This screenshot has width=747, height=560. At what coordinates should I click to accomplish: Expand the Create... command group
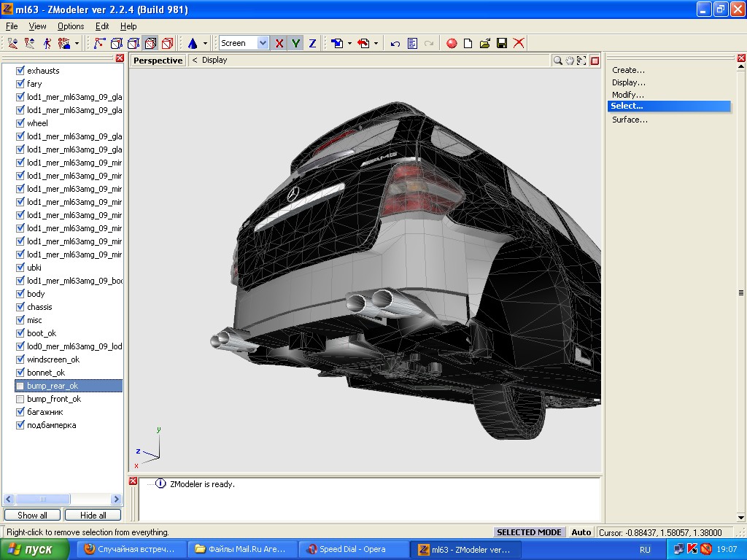click(x=628, y=70)
